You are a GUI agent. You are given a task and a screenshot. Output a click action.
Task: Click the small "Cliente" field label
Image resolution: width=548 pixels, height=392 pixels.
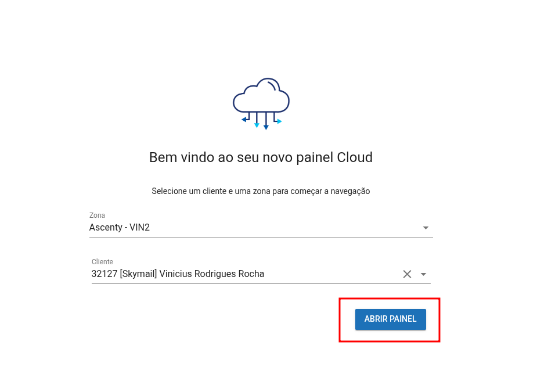click(102, 262)
